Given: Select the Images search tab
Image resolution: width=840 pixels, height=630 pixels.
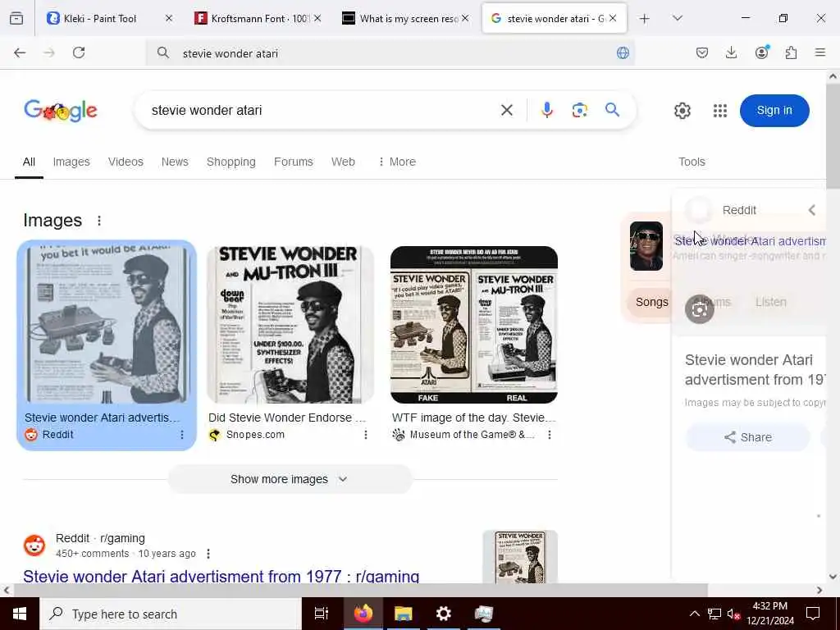Looking at the screenshot, I should pos(71,162).
